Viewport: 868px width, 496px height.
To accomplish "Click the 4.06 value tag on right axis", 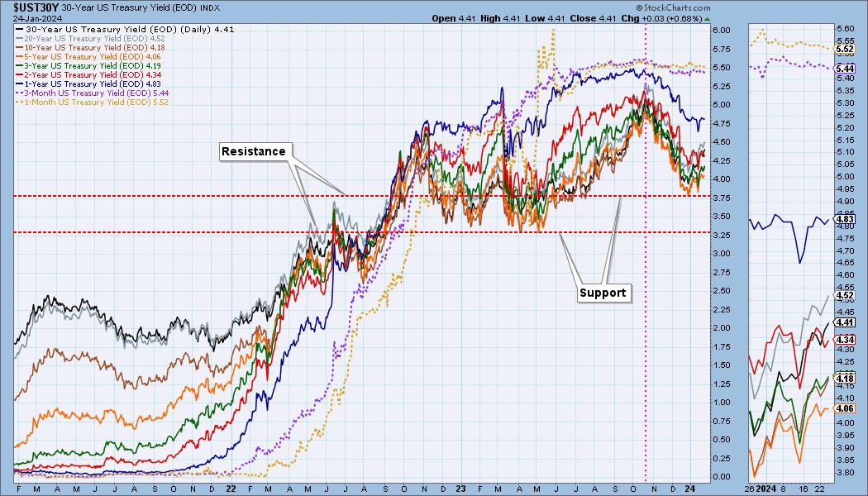I will tap(846, 408).
